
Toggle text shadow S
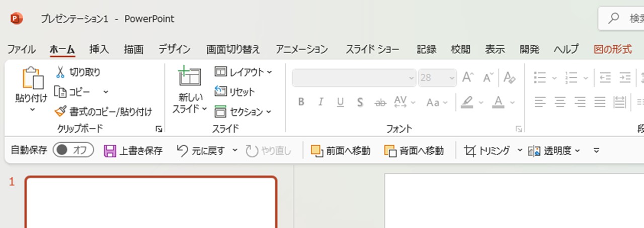pos(360,102)
